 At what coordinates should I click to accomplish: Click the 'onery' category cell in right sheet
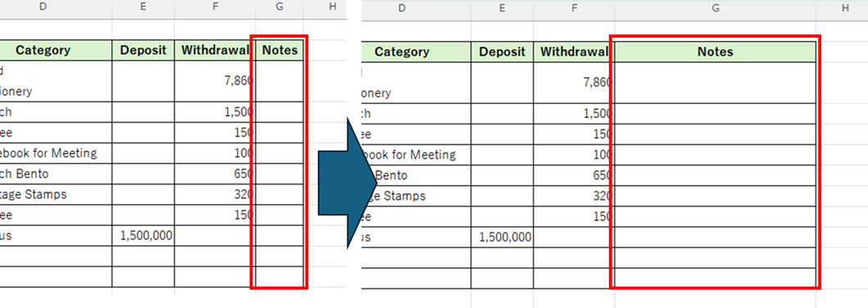(x=416, y=83)
